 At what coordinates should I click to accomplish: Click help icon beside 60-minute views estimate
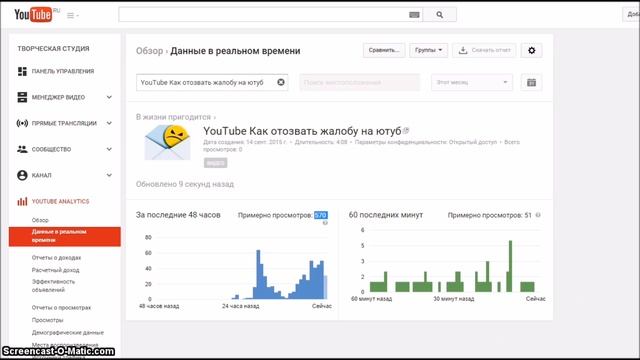pyautogui.click(x=538, y=215)
